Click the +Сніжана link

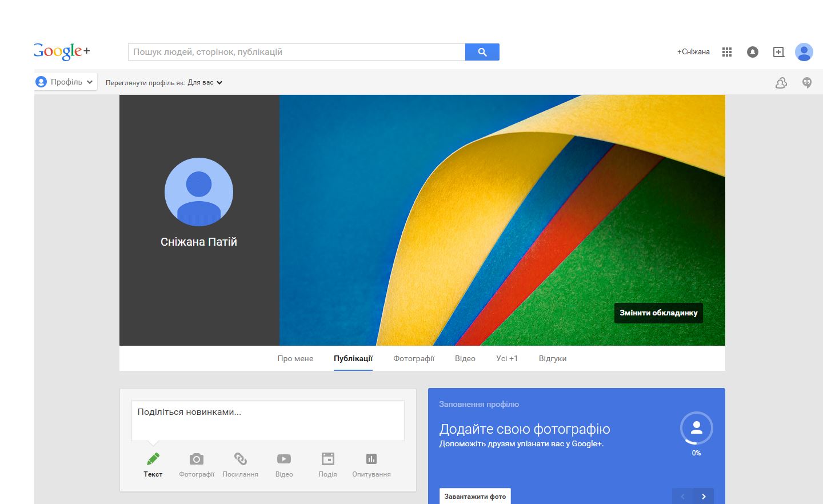693,52
